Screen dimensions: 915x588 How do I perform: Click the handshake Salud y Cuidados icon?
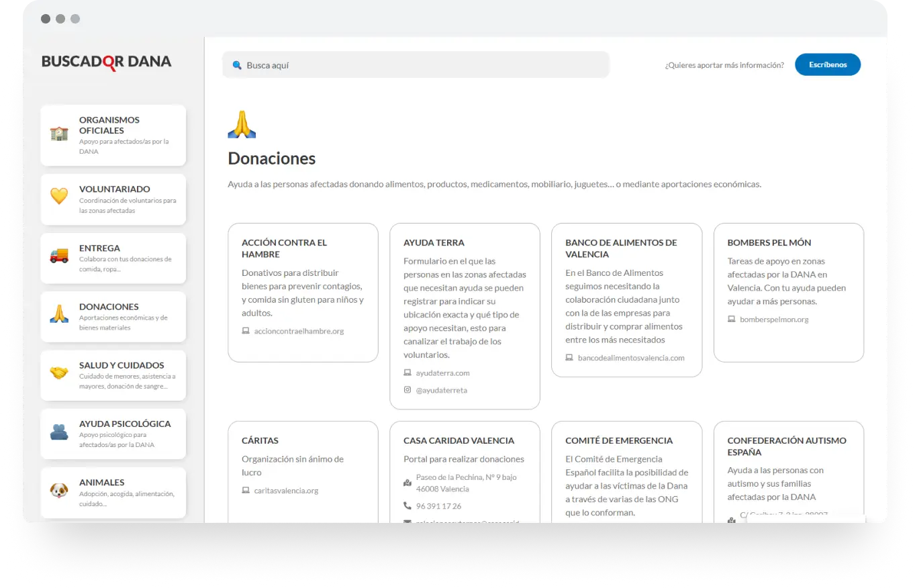coord(59,373)
